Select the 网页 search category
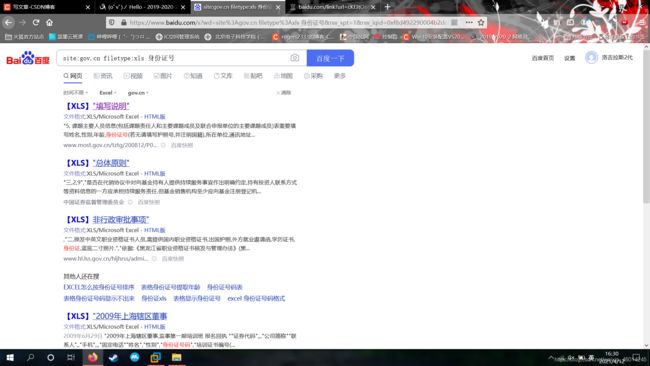Viewport: 650px width, 366px height. pyautogui.click(x=73, y=76)
